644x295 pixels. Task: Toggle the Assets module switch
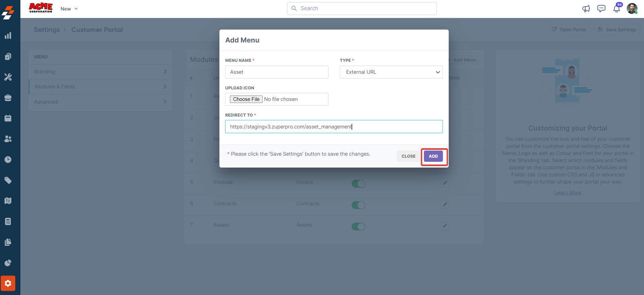[x=358, y=226]
